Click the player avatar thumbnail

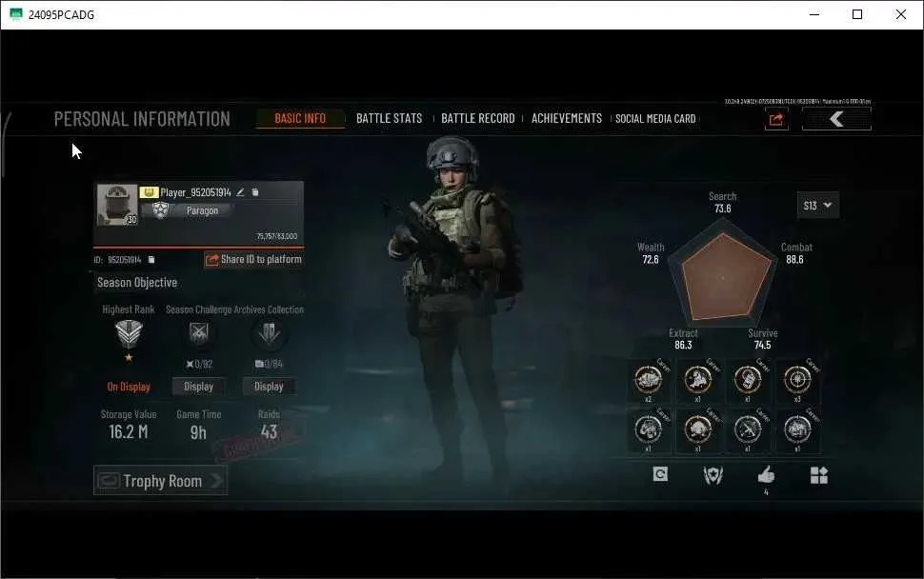point(116,205)
